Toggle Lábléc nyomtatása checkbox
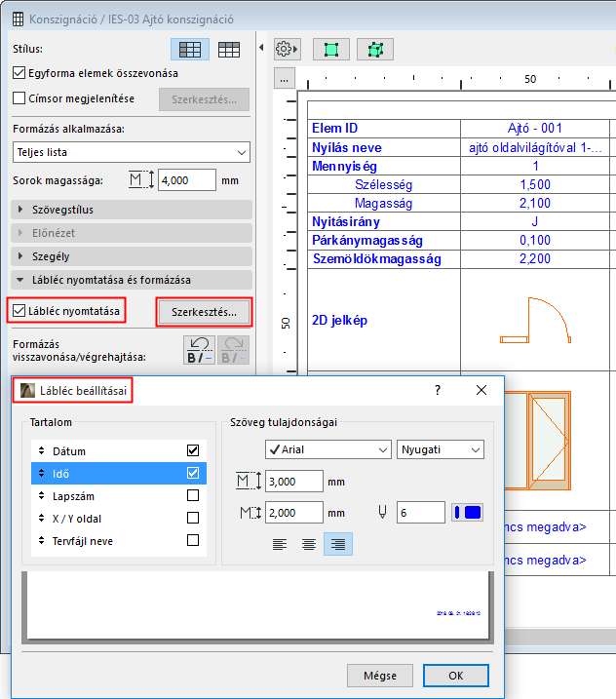This screenshot has width=616, height=699. 19,311
